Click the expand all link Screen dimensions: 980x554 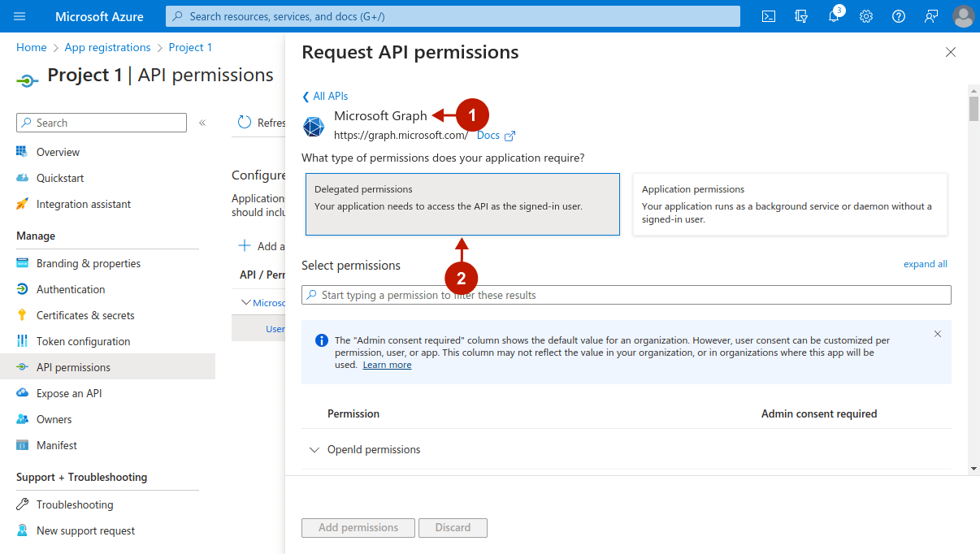pos(925,264)
